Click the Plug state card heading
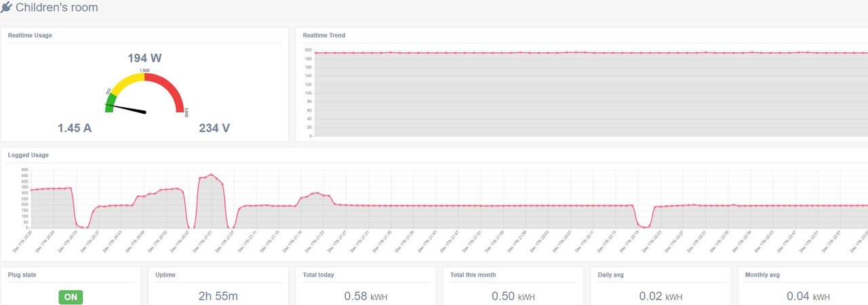The height and width of the screenshot is (305, 868). tap(24, 275)
